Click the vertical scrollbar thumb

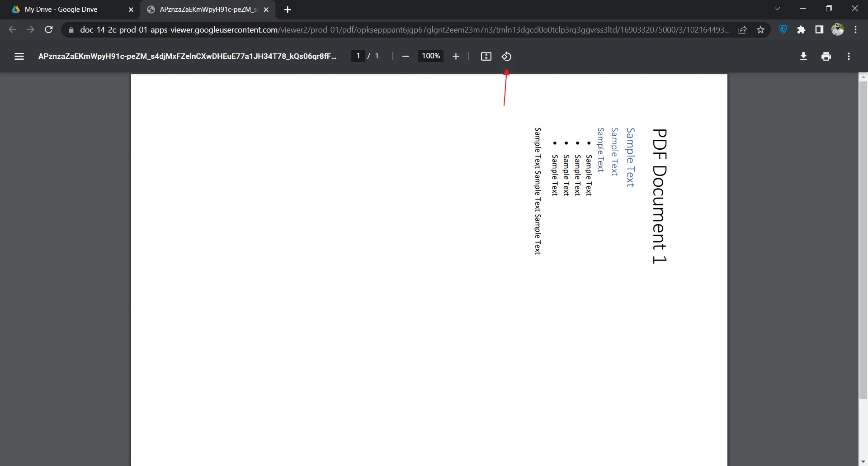[x=863, y=240]
